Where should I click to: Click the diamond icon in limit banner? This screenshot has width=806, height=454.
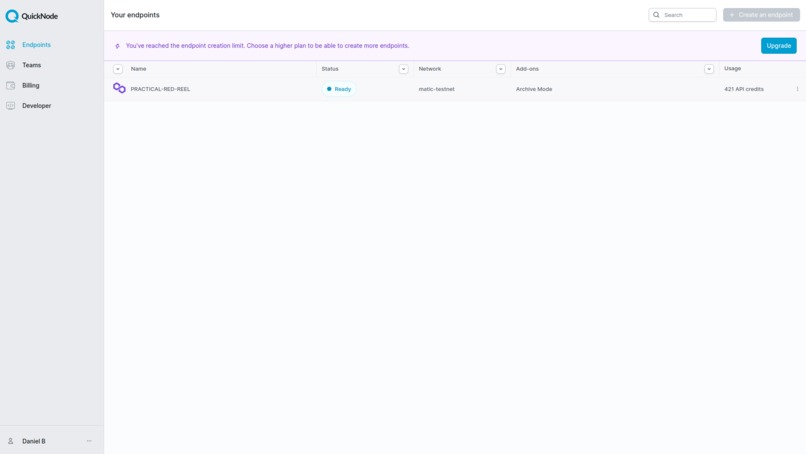click(x=117, y=46)
